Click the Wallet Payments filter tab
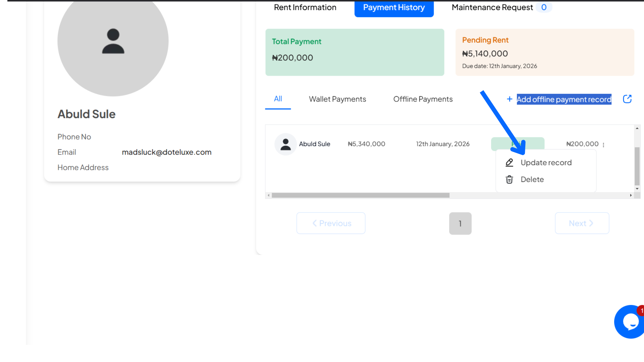Image resolution: width=644 pixels, height=362 pixels. coord(337,99)
